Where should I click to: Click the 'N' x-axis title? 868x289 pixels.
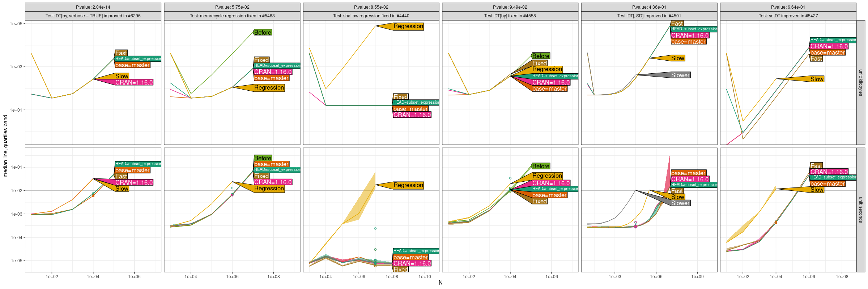click(x=441, y=282)
